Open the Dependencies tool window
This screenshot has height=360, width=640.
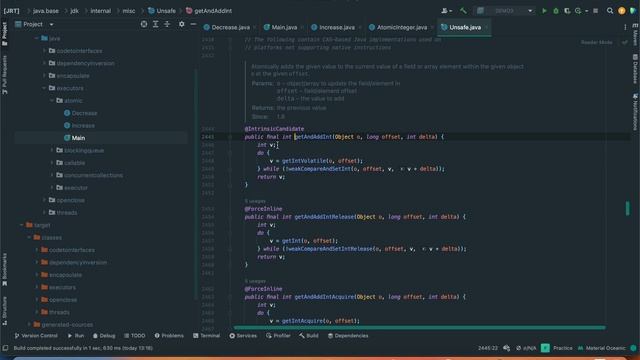point(348,336)
